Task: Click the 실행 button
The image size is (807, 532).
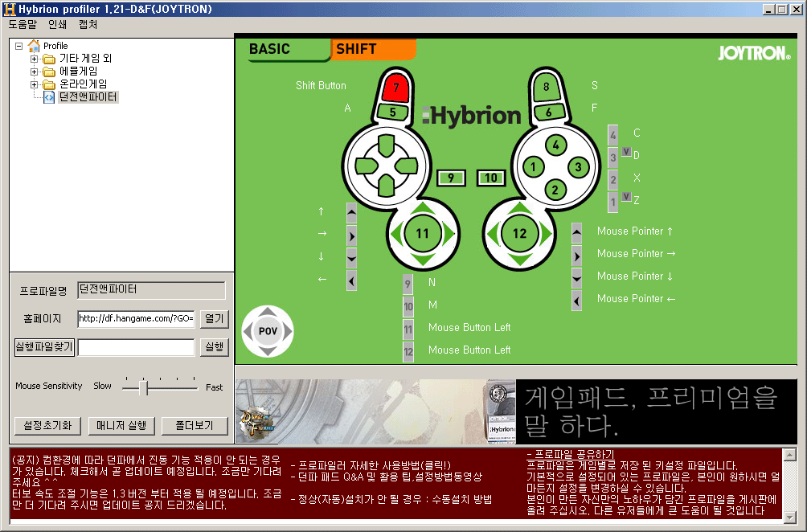Action: (214, 347)
